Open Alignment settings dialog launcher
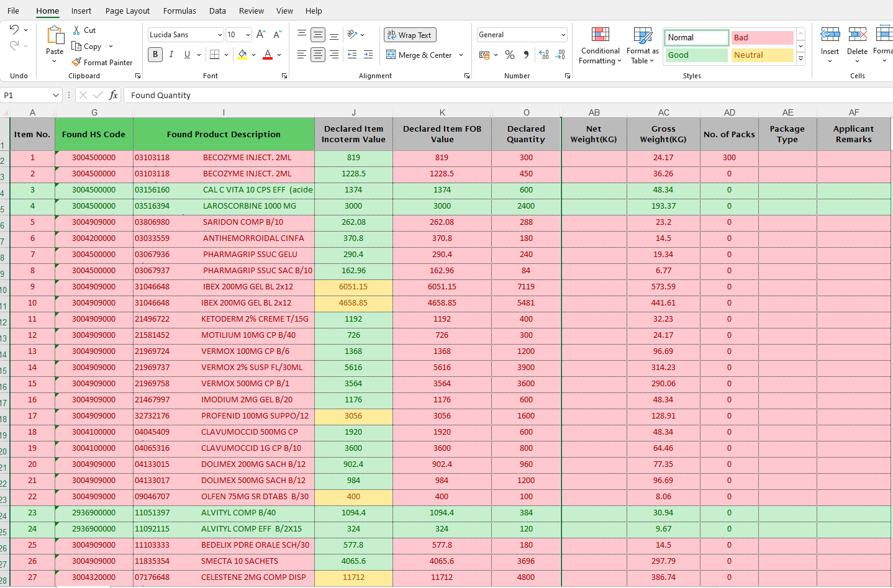The image size is (893, 588). [x=467, y=76]
